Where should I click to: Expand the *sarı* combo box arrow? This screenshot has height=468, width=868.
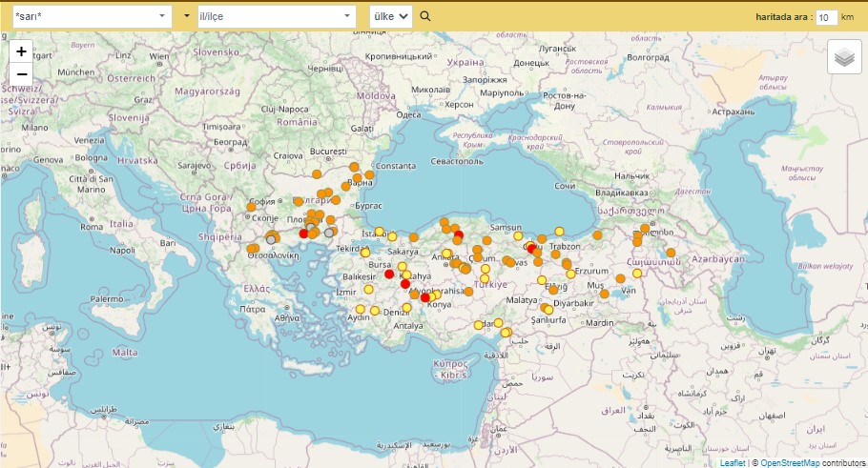(x=161, y=16)
